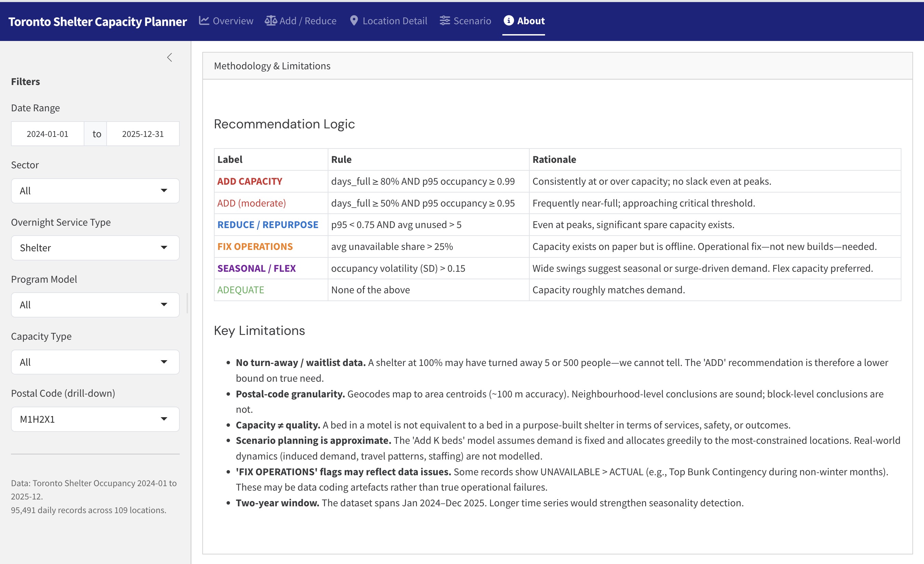Screen dimensions: 924x564
Task: Click the Sector dropdown caret arrow
Action: 164,191
